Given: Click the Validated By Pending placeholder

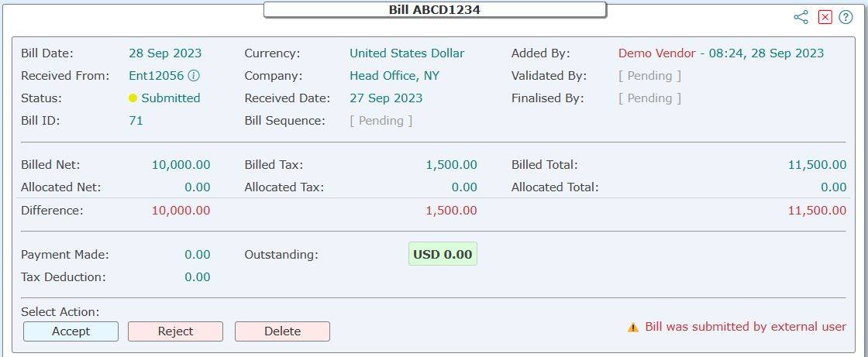Looking at the screenshot, I should pos(650,76).
